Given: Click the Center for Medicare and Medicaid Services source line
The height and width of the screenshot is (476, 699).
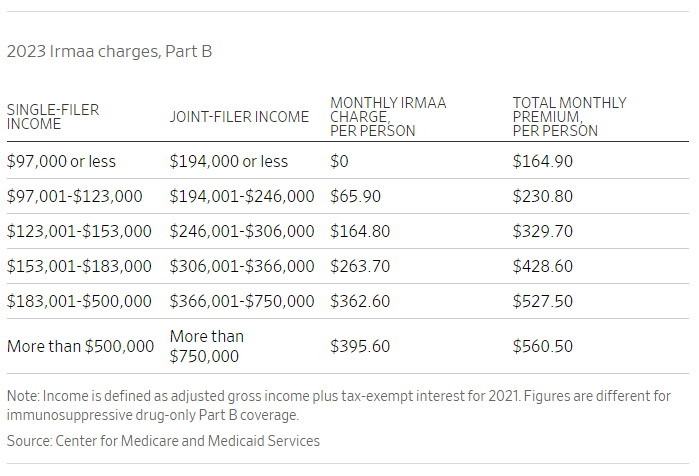Looking at the screenshot, I should (x=163, y=440).
